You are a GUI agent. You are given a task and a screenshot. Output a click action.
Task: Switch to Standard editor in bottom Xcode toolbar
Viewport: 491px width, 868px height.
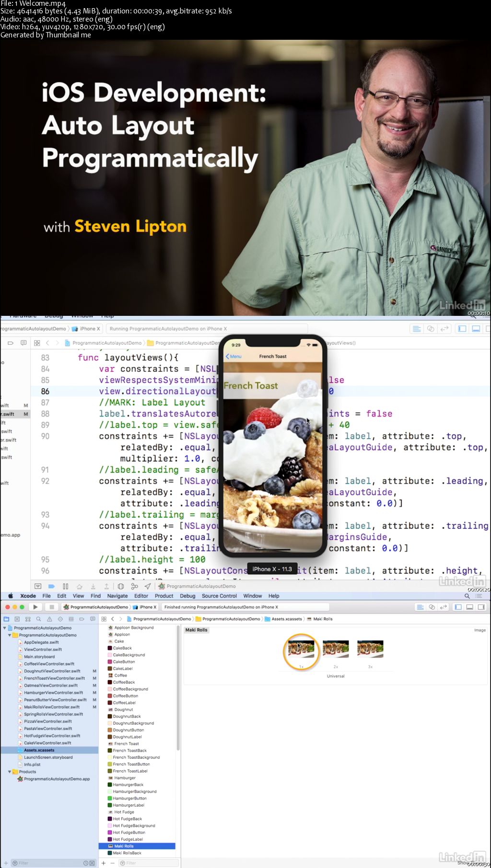point(420,607)
